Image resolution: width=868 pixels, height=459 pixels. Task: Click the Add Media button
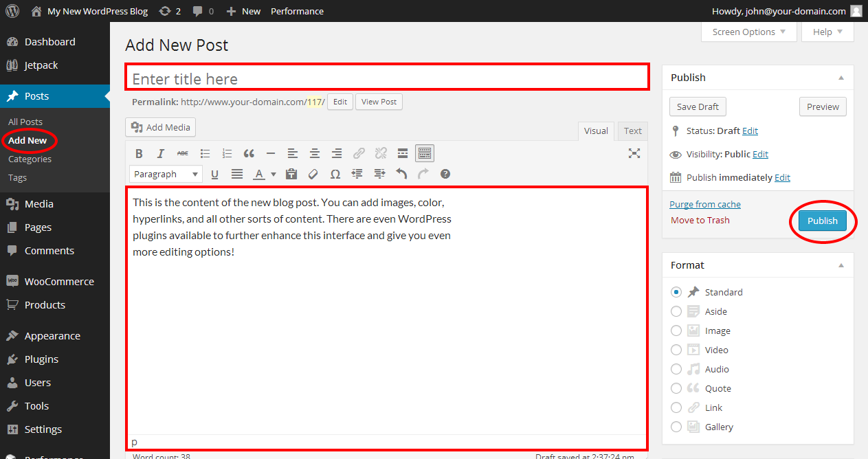coord(160,127)
